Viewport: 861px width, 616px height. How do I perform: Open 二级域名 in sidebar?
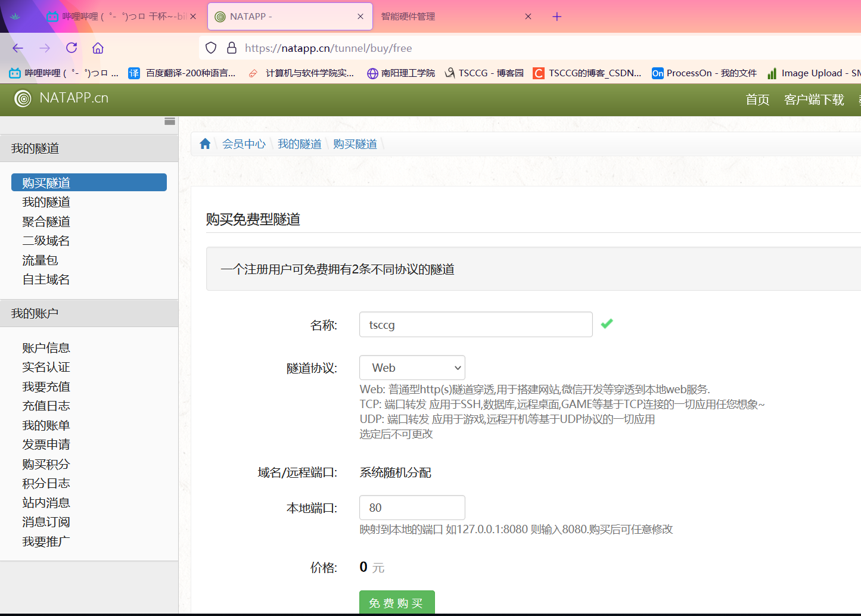(46, 241)
